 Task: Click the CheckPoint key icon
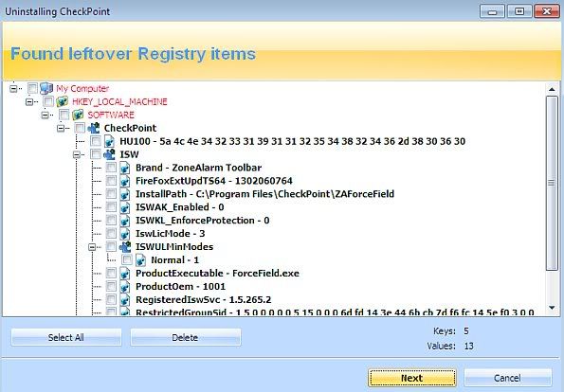pos(94,128)
